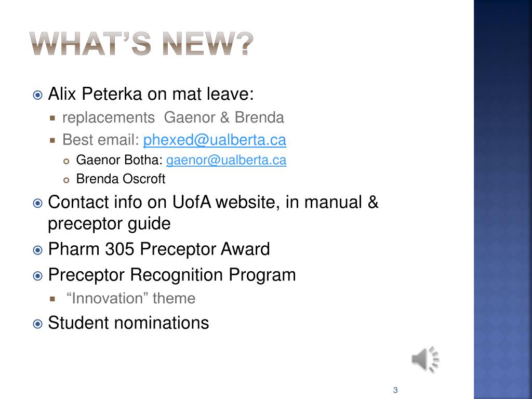The height and width of the screenshot is (399, 532).
Task: Click the audio speaker icon
Action: 425,360
